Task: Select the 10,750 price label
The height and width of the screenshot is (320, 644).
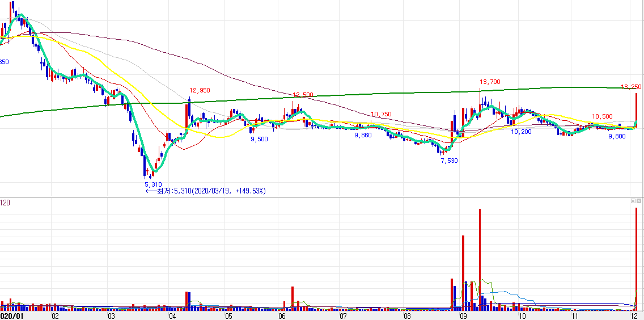Action: 381,115
